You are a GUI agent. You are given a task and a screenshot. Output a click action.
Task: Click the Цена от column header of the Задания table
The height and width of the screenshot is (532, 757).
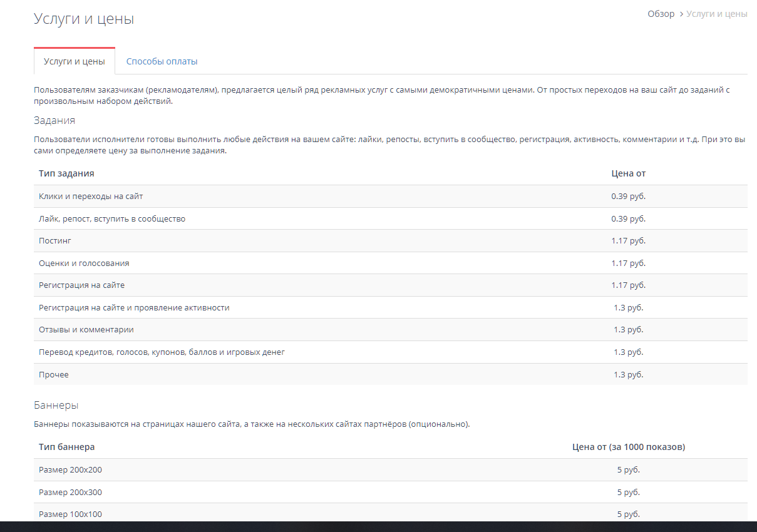629,173
